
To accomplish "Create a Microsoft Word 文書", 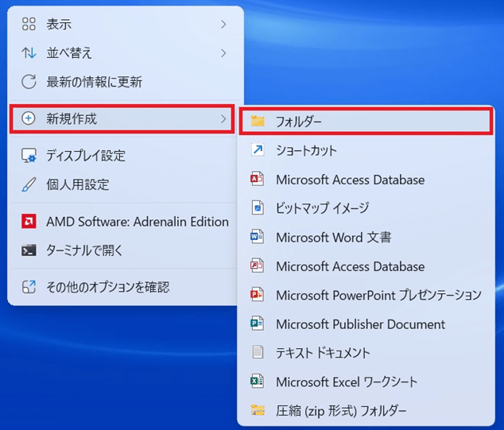I will [366, 237].
